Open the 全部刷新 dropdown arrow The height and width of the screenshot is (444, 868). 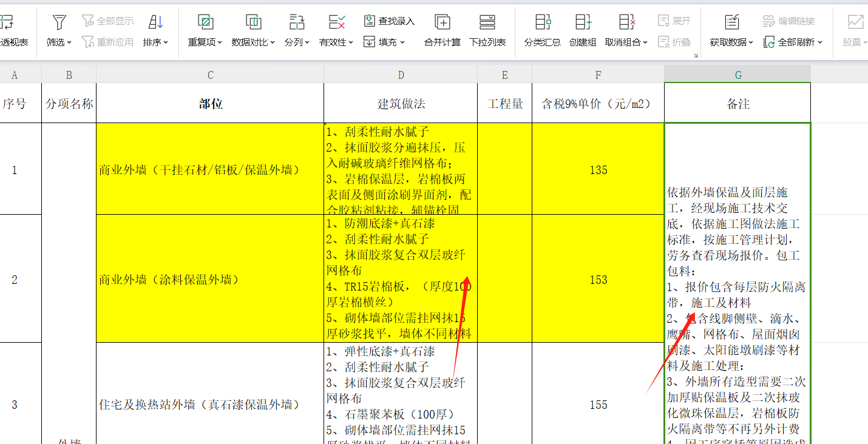pyautogui.click(x=820, y=42)
